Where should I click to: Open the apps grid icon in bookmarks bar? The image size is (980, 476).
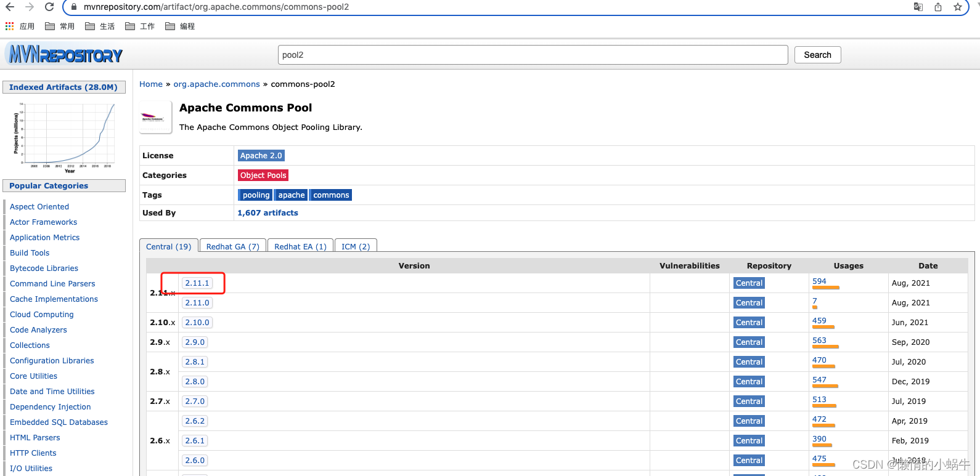point(9,26)
